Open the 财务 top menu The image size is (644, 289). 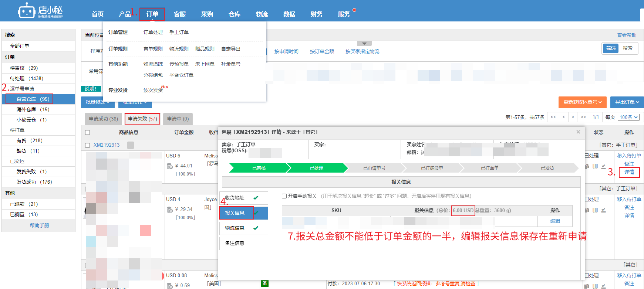pyautogui.click(x=317, y=14)
